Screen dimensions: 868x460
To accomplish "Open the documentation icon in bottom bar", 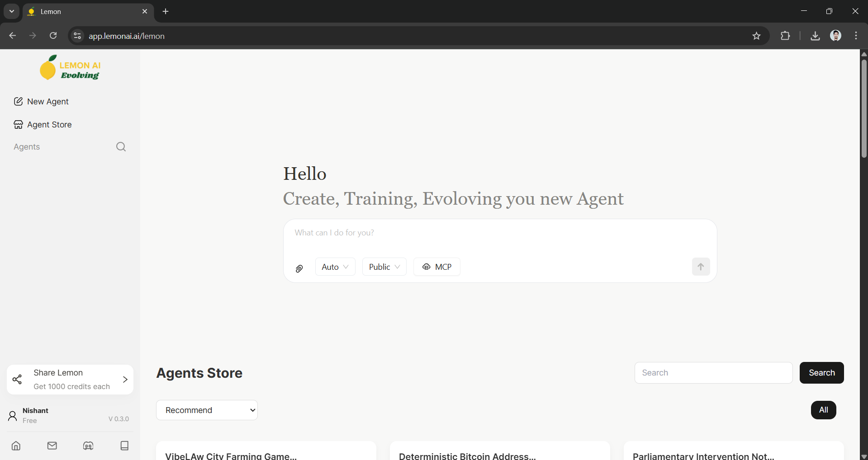I will coord(124,446).
